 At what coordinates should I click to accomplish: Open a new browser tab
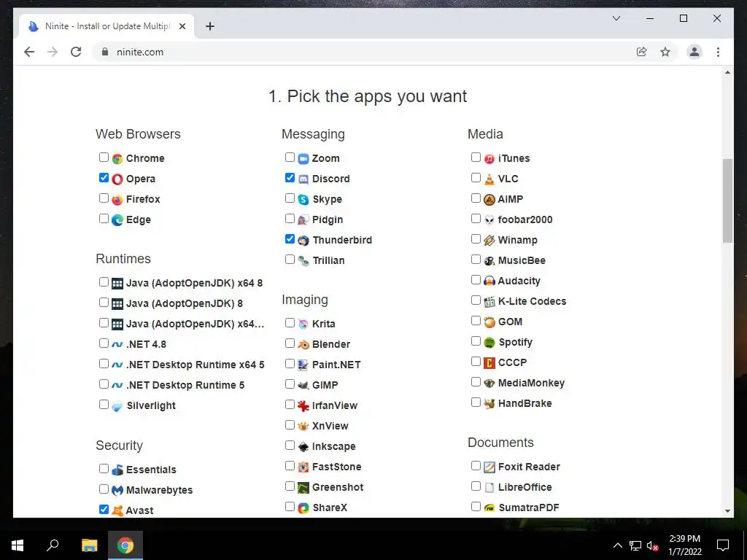209,26
